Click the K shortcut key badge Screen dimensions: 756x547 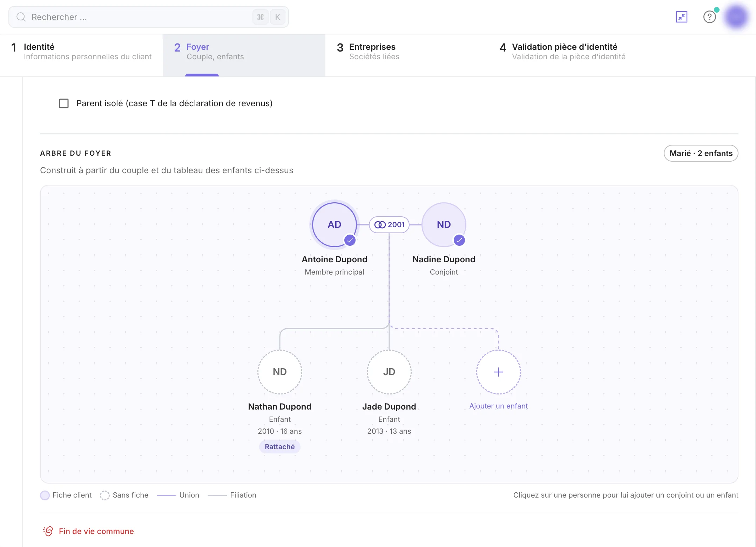tap(277, 17)
